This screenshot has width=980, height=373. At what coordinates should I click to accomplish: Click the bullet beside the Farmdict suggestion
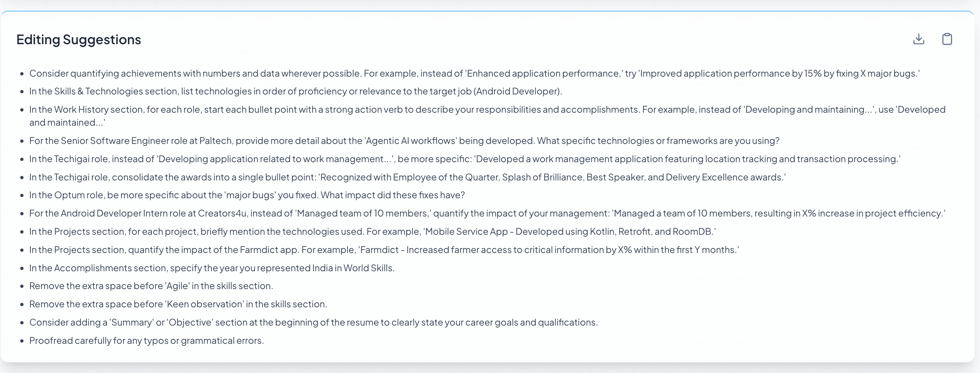tap(21, 251)
